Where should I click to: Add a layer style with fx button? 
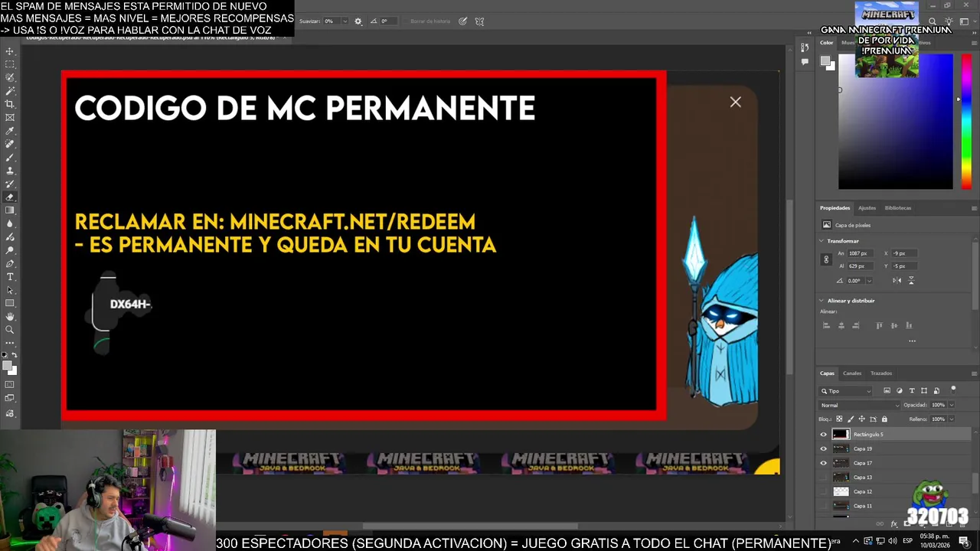coord(893,524)
